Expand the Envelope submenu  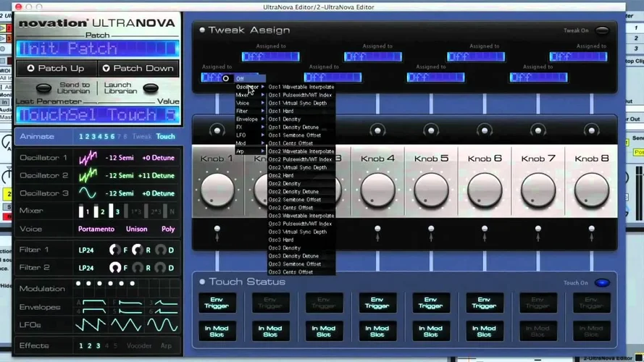click(250, 119)
